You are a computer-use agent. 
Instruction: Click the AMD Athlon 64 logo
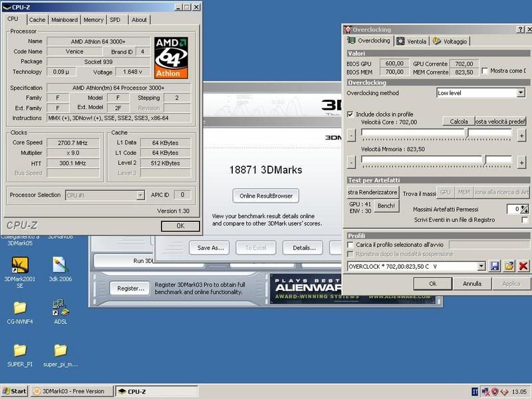171,58
